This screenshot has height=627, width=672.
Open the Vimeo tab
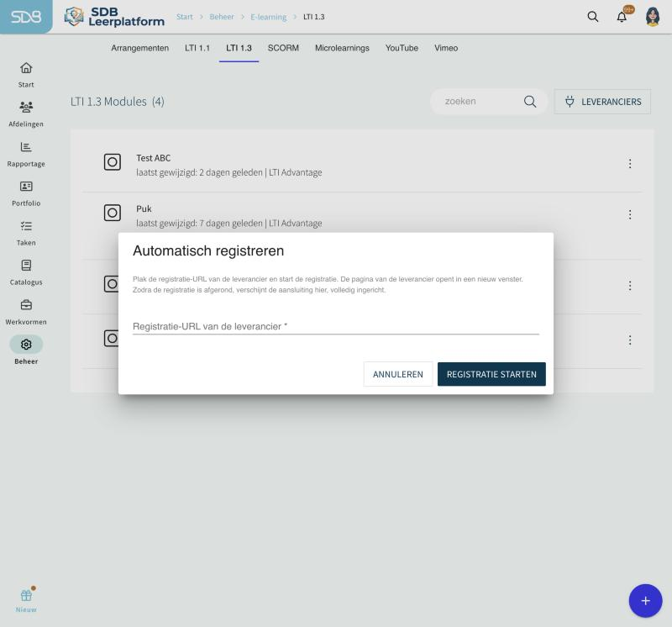(446, 48)
